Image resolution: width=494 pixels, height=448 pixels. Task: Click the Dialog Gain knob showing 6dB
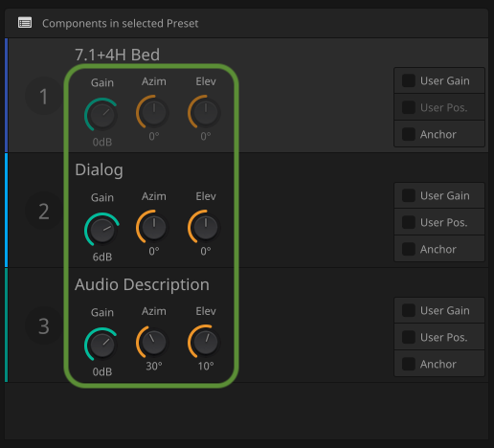point(102,230)
